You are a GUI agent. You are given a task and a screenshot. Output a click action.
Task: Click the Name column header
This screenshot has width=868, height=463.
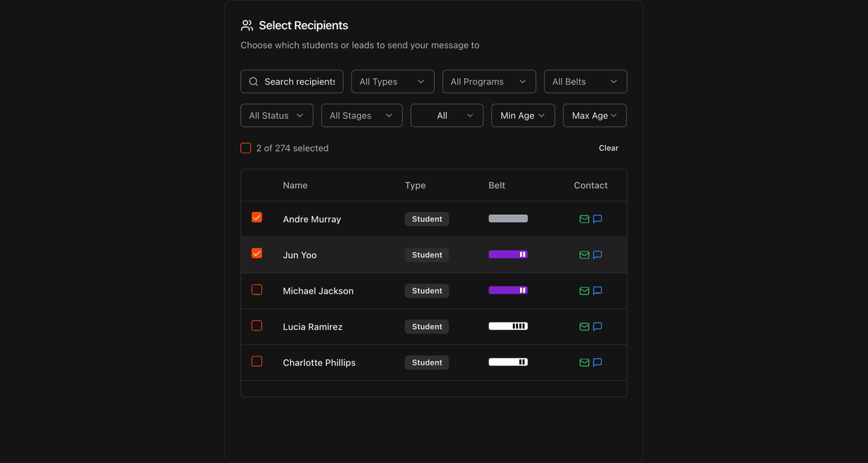point(295,185)
